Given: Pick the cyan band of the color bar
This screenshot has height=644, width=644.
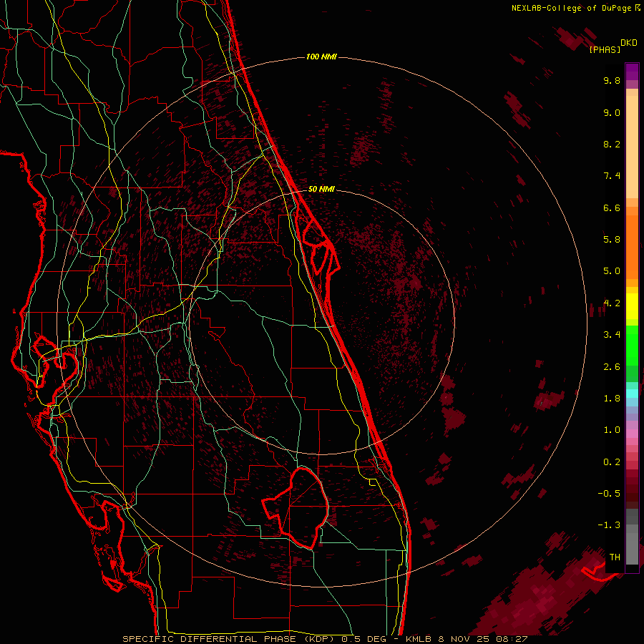Looking at the screenshot, I should pyautogui.click(x=632, y=394).
